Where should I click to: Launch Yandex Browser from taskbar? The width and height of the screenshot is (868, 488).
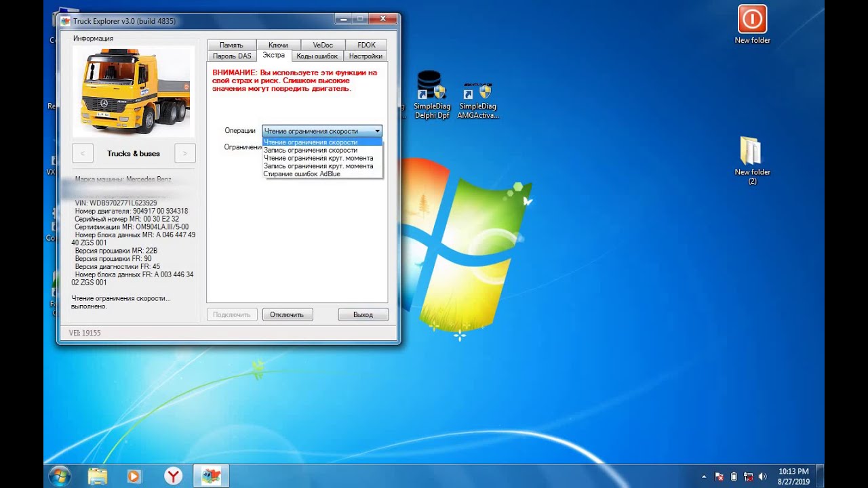[x=174, y=476]
